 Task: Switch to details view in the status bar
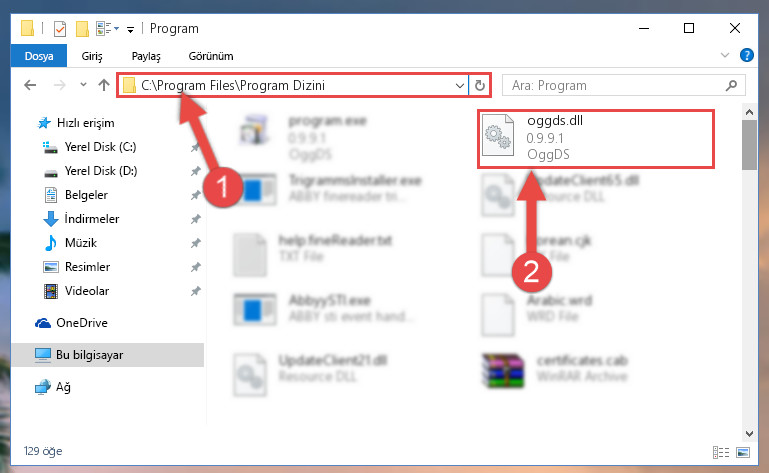[x=720, y=452]
